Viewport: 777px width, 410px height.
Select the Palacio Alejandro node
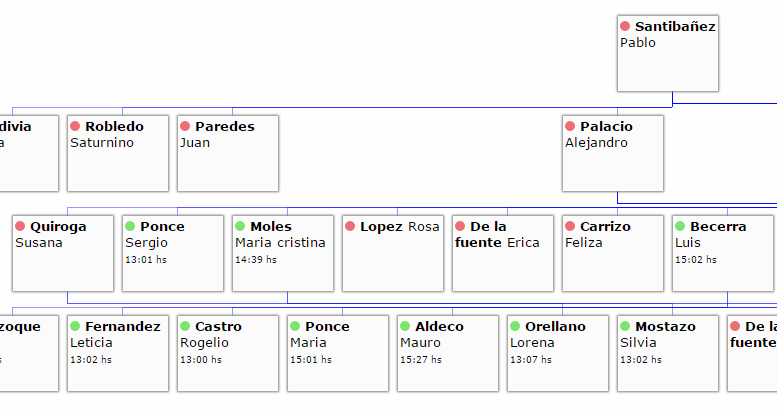[613, 154]
